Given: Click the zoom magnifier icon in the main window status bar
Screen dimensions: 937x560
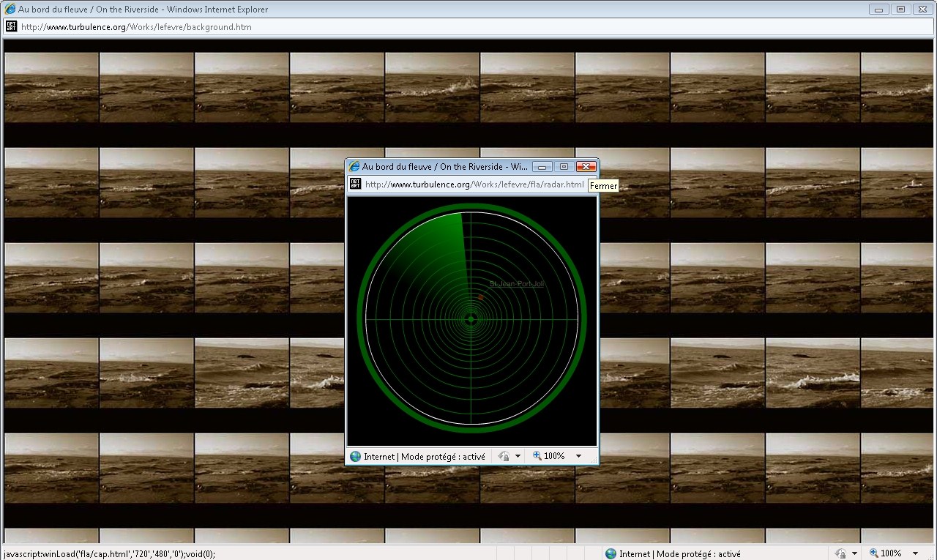Looking at the screenshot, I should point(874,553).
